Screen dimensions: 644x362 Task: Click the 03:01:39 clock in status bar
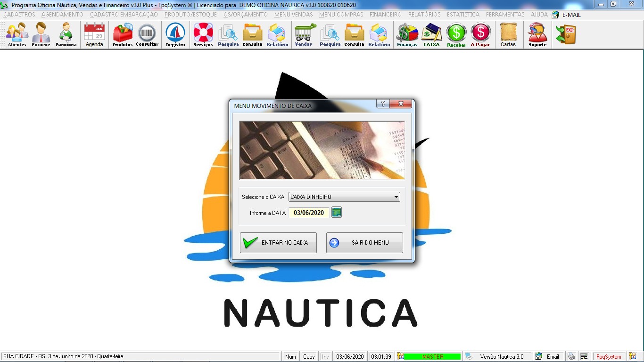tap(381, 356)
